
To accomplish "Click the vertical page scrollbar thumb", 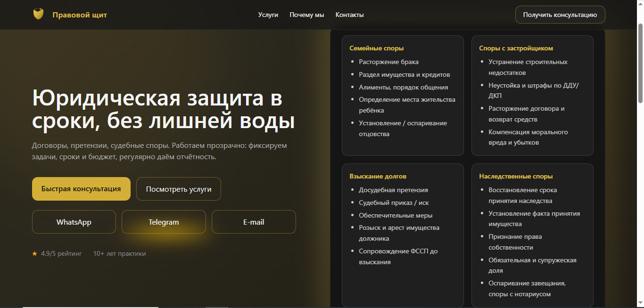I will point(640,62).
